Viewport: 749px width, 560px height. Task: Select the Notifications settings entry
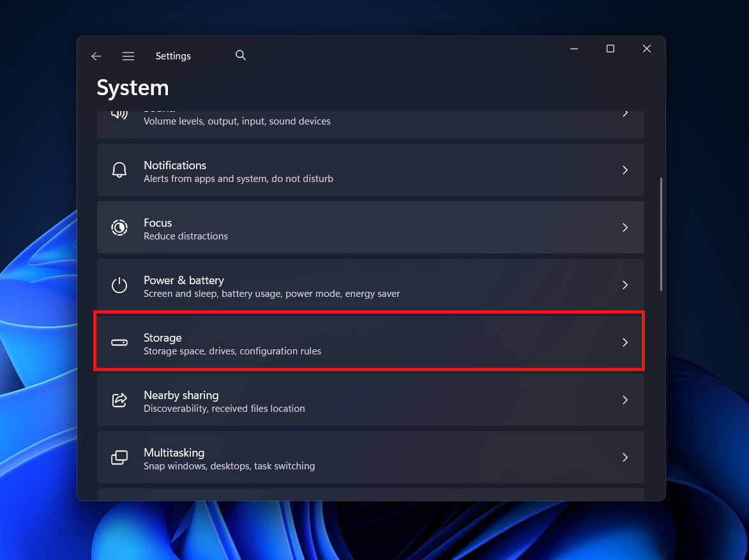(370, 170)
